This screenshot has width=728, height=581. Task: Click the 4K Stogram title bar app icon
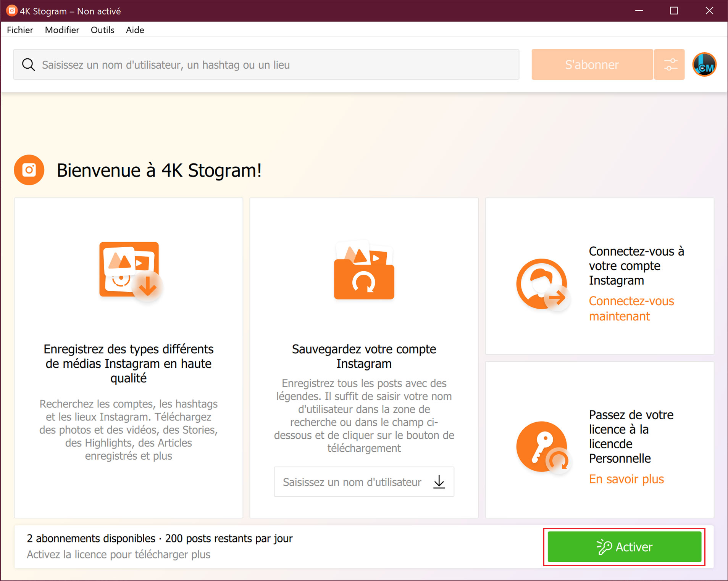coord(12,11)
